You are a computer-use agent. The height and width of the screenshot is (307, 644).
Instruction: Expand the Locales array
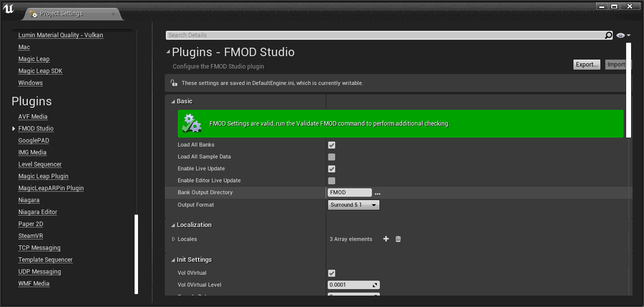(174, 239)
